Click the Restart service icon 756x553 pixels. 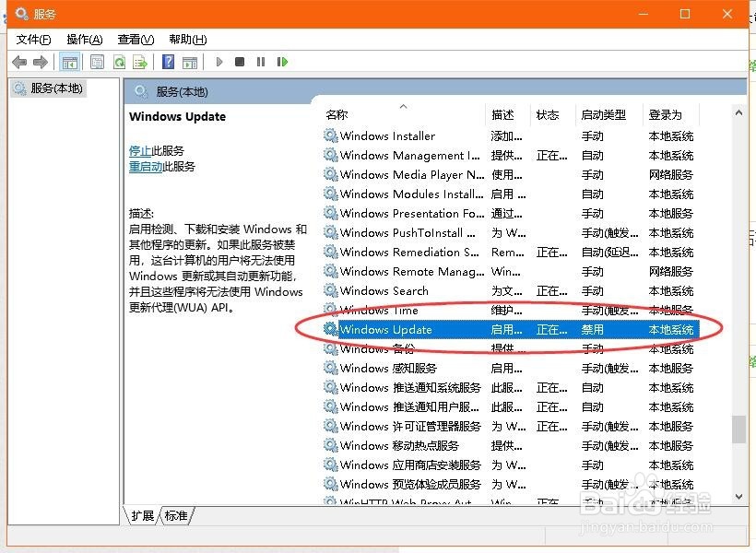pyautogui.click(x=282, y=62)
